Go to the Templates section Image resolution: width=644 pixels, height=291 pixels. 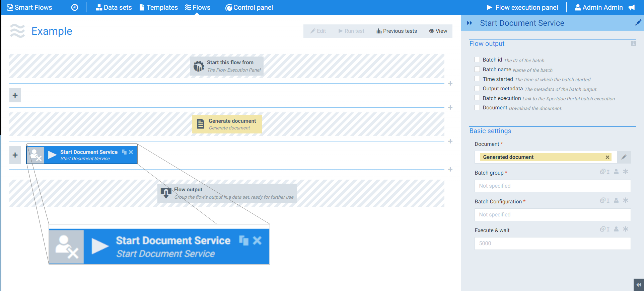[x=159, y=7]
